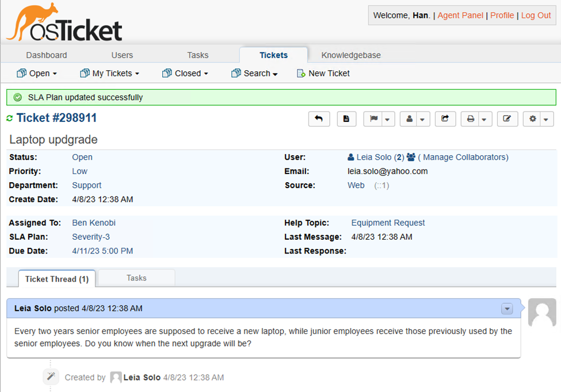Screen dimensions: 561x392
Task: Open the dropdown arrow on Leia Solo's message
Action: pyautogui.click(x=507, y=309)
